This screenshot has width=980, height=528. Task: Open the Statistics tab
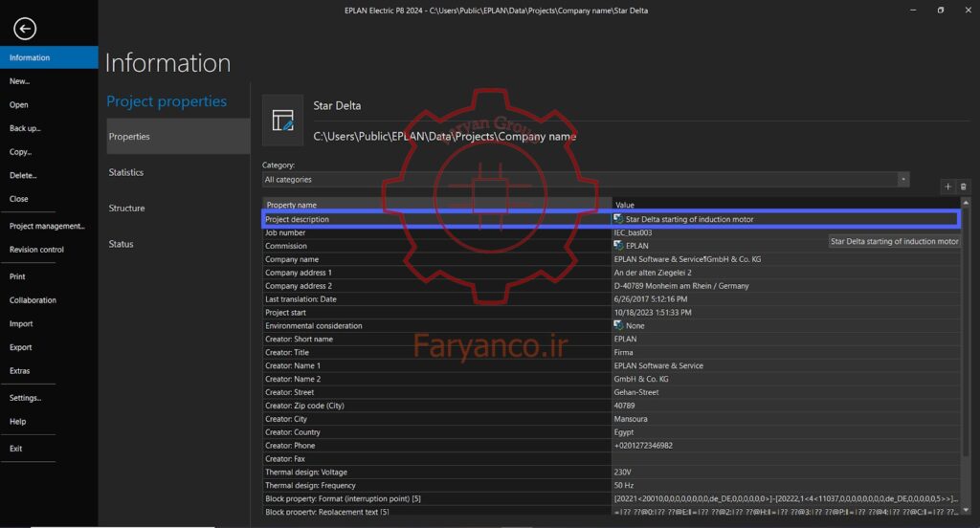(x=126, y=172)
